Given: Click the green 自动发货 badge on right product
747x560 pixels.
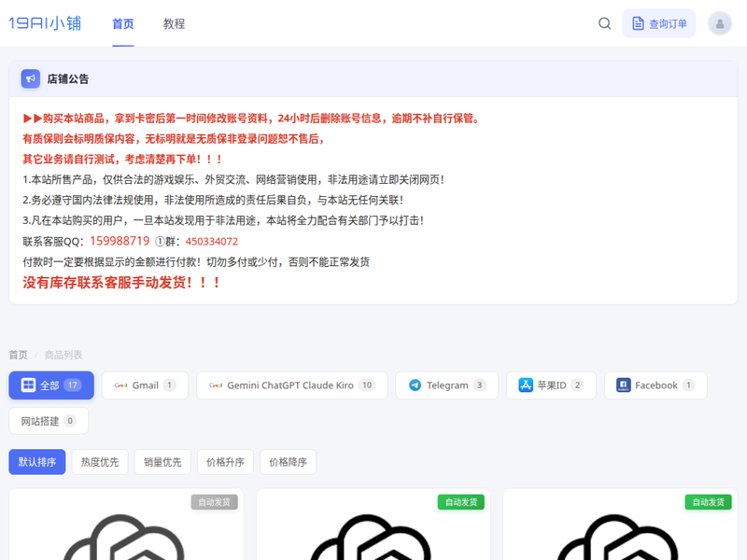Looking at the screenshot, I should [709, 502].
